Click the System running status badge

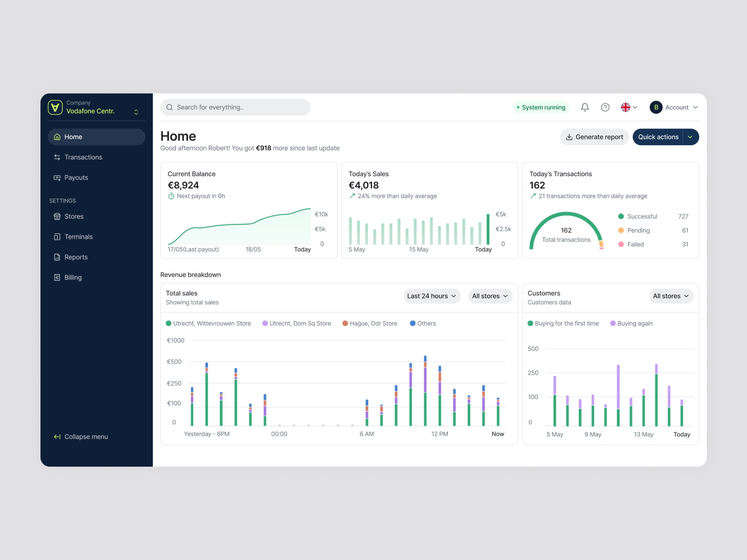[x=541, y=107]
